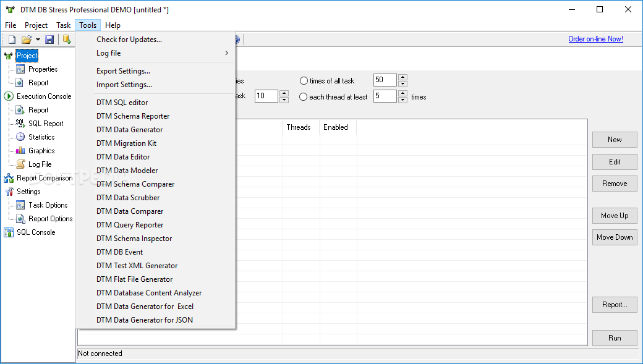Click the Open project folder icon
Viewport: 643px width, 364px height.
click(26, 40)
